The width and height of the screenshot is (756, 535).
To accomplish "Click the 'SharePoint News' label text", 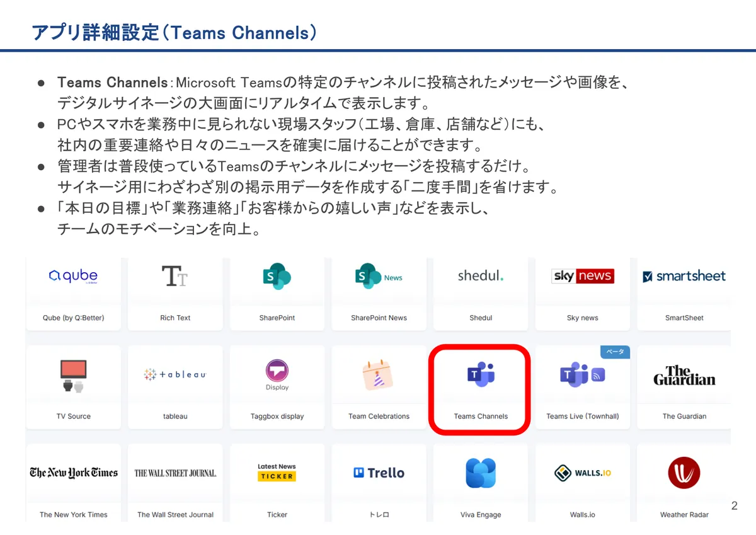I will [x=379, y=318].
